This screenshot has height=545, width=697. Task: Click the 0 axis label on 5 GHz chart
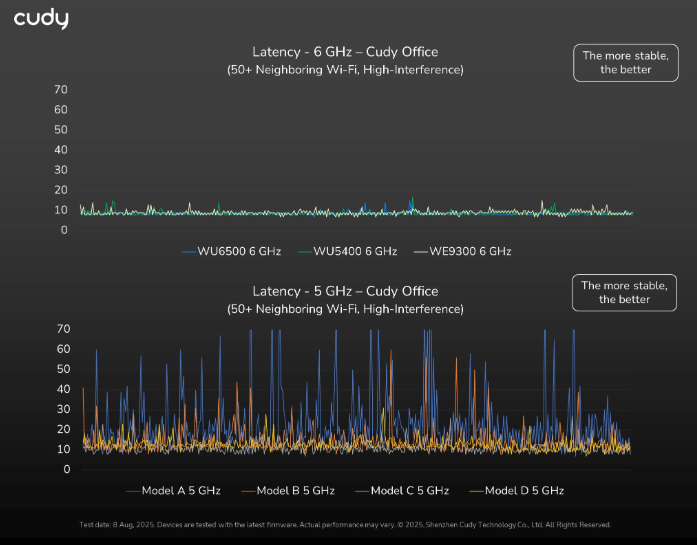pos(64,469)
